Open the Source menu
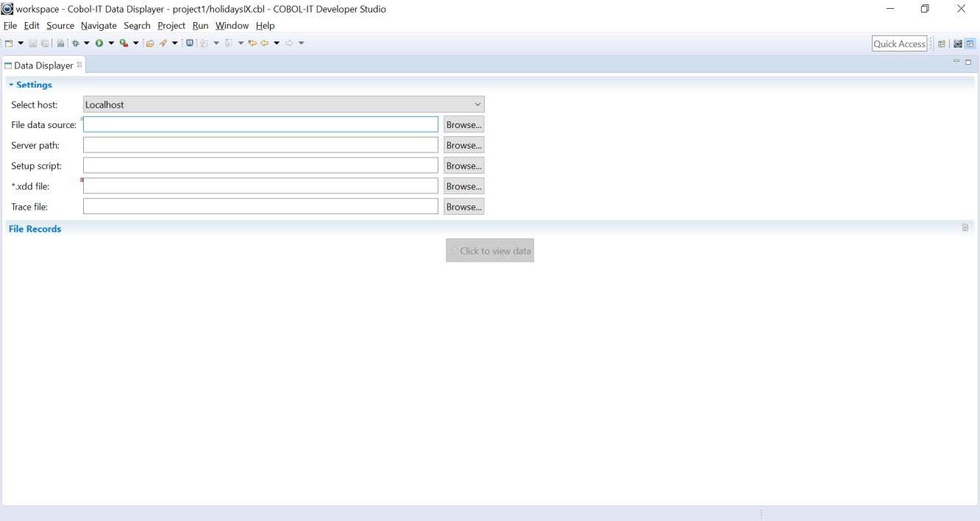Viewport: 980px width, 521px height. tap(60, 25)
